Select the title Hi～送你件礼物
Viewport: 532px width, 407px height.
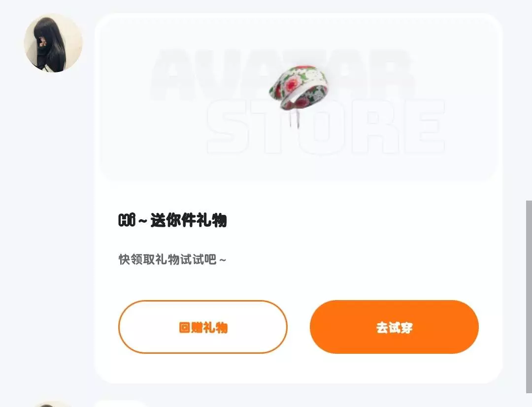click(x=172, y=220)
